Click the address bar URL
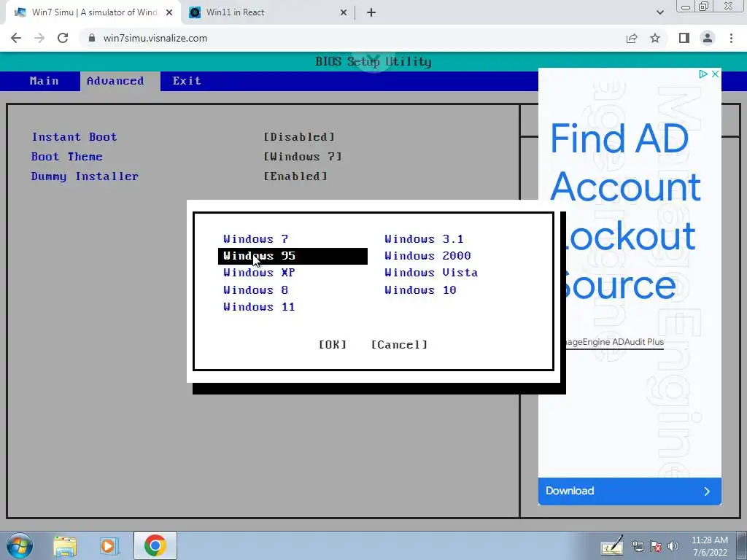The width and height of the screenshot is (747, 560). (155, 38)
